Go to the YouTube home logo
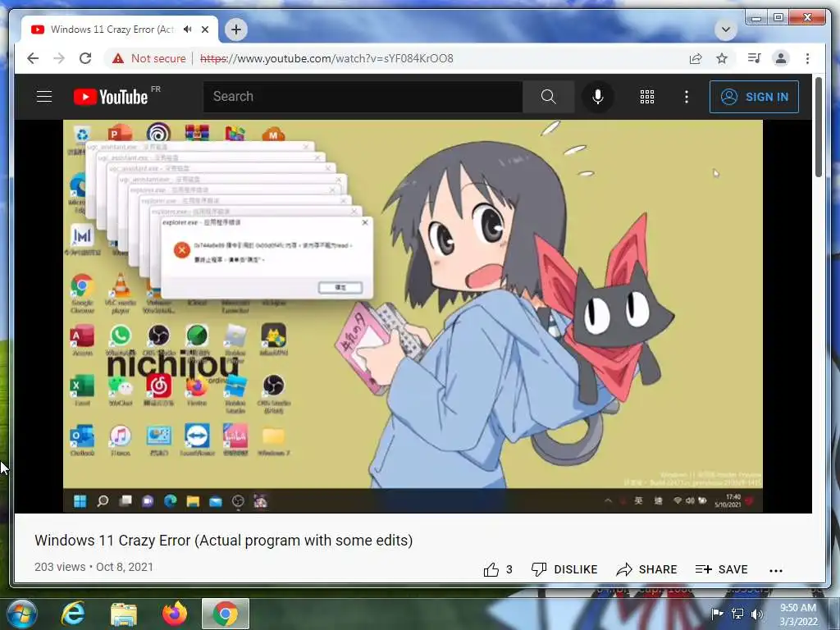Viewport: 840px width, 630px height. pos(111,97)
